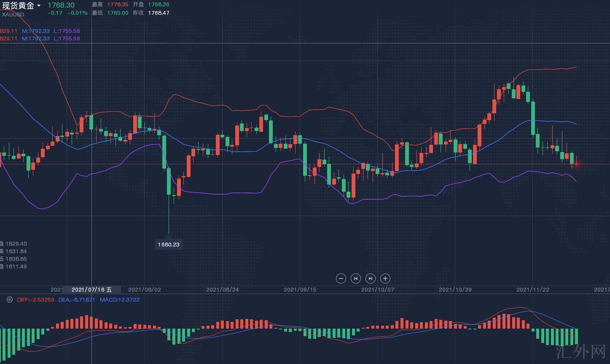Image resolution: width=610 pixels, height=364 pixels.
Task: Open the 汇外网 watermark logo
Action: [x=580, y=351]
